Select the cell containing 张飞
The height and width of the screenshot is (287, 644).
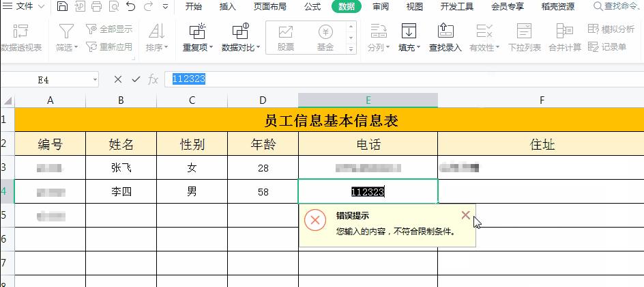121,167
